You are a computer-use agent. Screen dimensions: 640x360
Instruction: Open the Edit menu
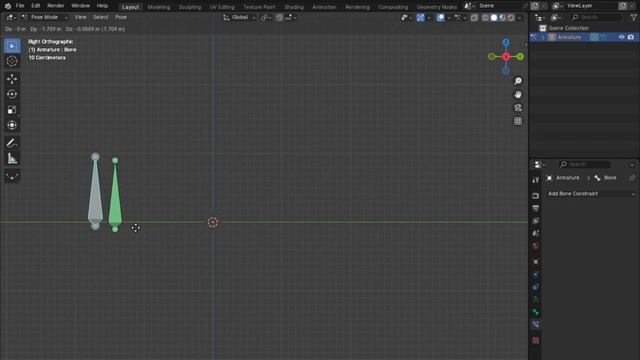coord(36,6)
